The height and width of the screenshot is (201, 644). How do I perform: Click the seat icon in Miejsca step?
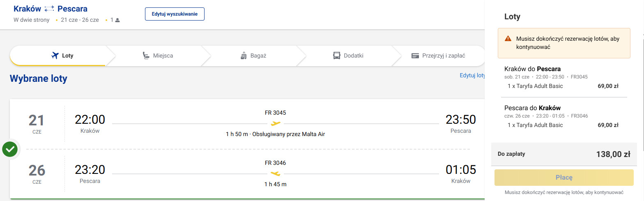point(145,56)
